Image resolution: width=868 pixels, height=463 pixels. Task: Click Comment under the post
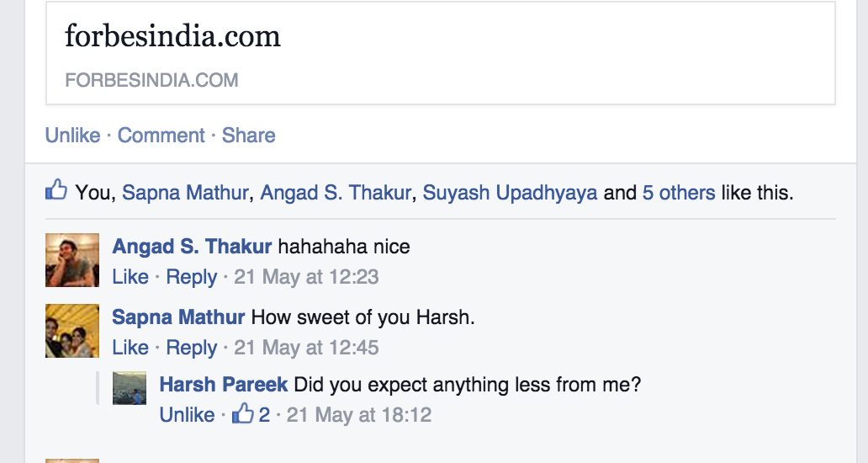(161, 136)
